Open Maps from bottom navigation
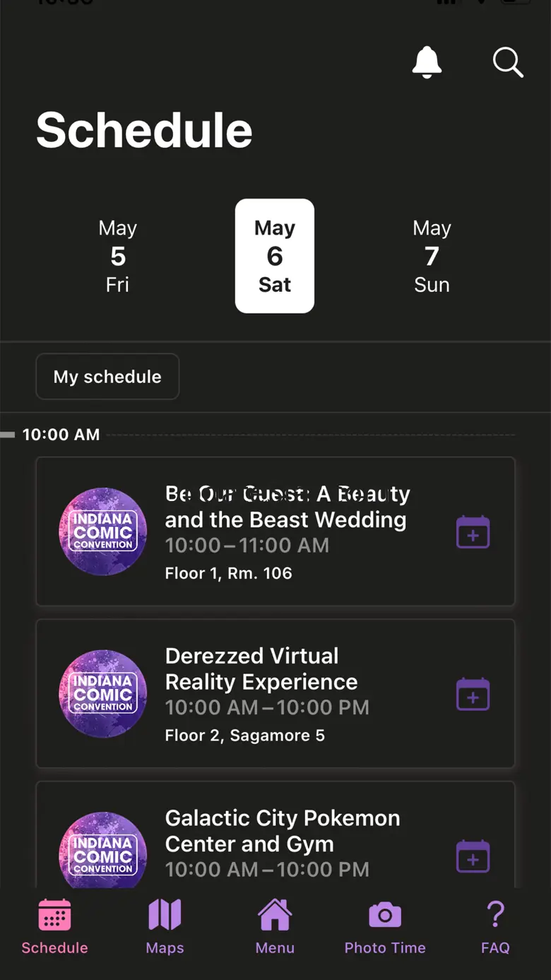The width and height of the screenshot is (551, 980). coord(165,926)
